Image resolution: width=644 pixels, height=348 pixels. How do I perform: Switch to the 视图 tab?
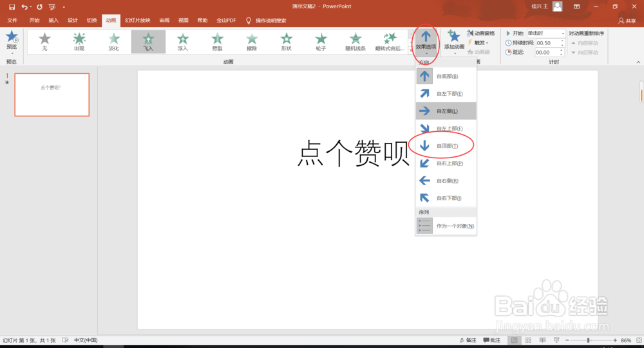click(x=183, y=20)
